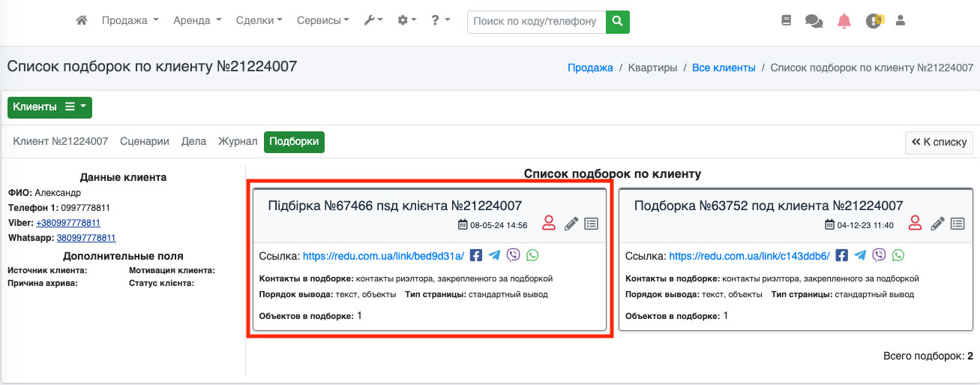Edit selection №67466 with pencil icon

(x=571, y=224)
